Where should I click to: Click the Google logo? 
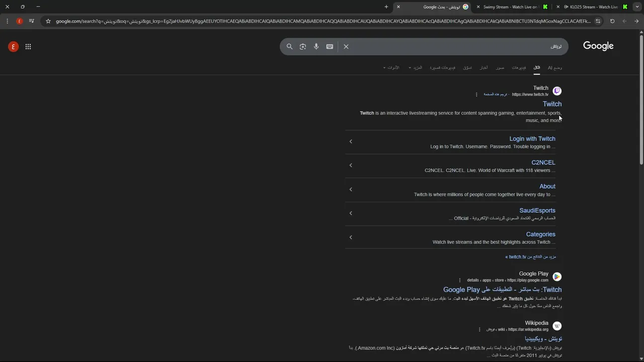pyautogui.click(x=598, y=46)
